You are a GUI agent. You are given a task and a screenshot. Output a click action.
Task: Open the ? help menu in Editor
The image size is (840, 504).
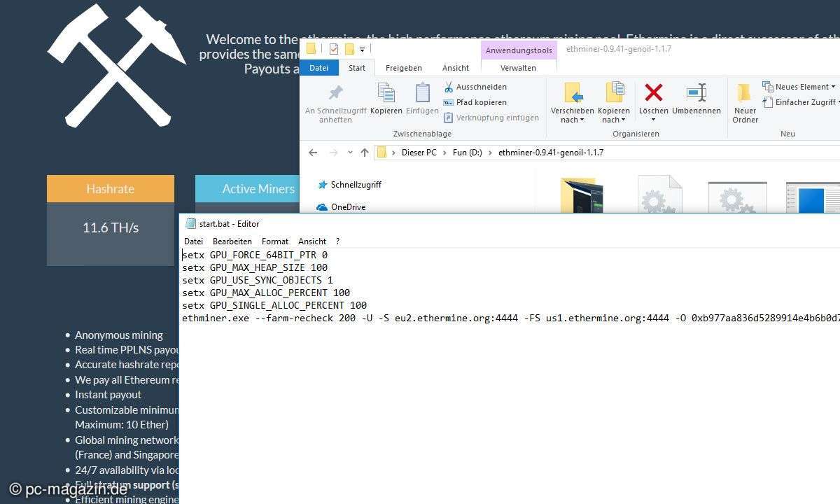pos(337,241)
